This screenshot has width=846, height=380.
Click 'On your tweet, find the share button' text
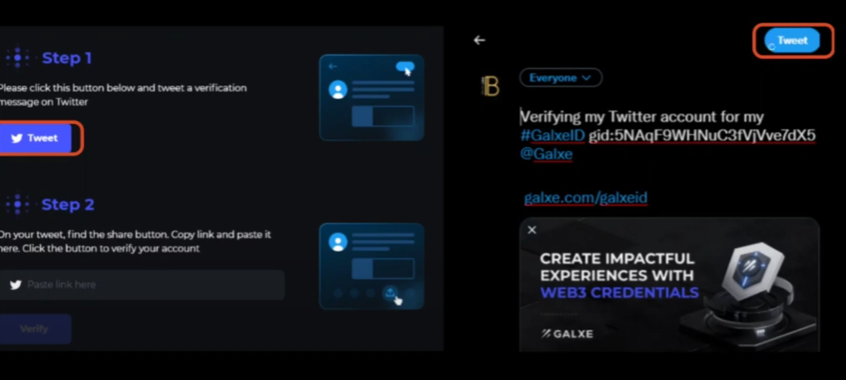135,241
